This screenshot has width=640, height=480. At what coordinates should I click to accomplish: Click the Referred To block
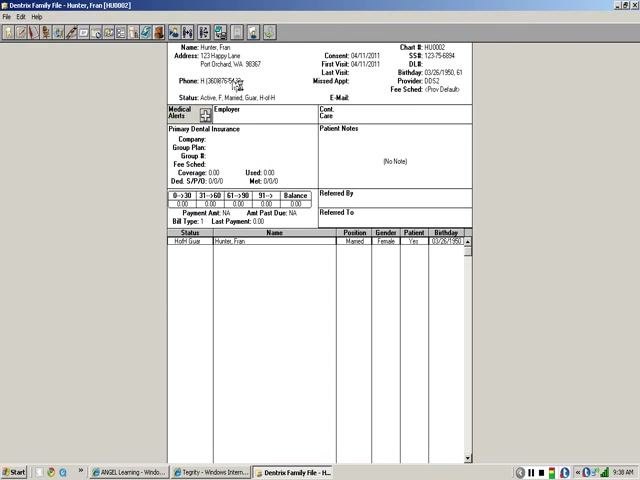(x=395, y=218)
